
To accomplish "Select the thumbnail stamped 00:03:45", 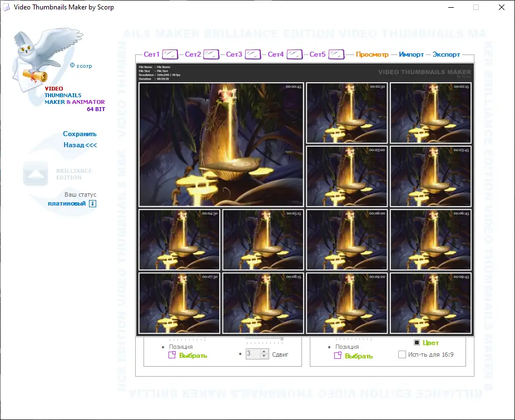I will coord(430,176).
